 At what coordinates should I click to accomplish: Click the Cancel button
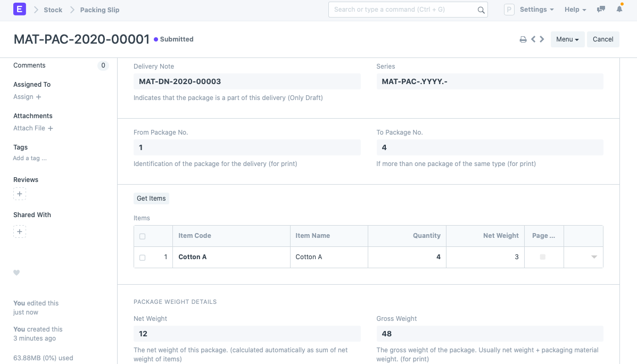click(x=603, y=39)
